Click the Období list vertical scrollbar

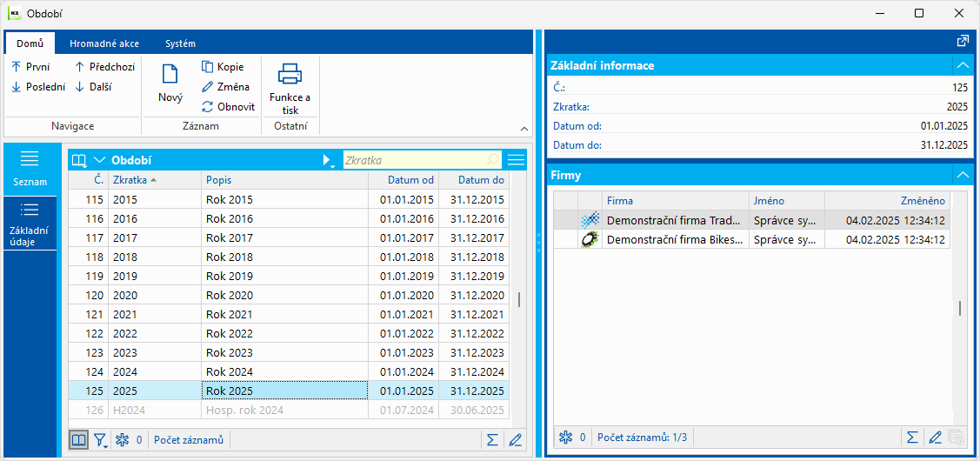click(x=519, y=299)
